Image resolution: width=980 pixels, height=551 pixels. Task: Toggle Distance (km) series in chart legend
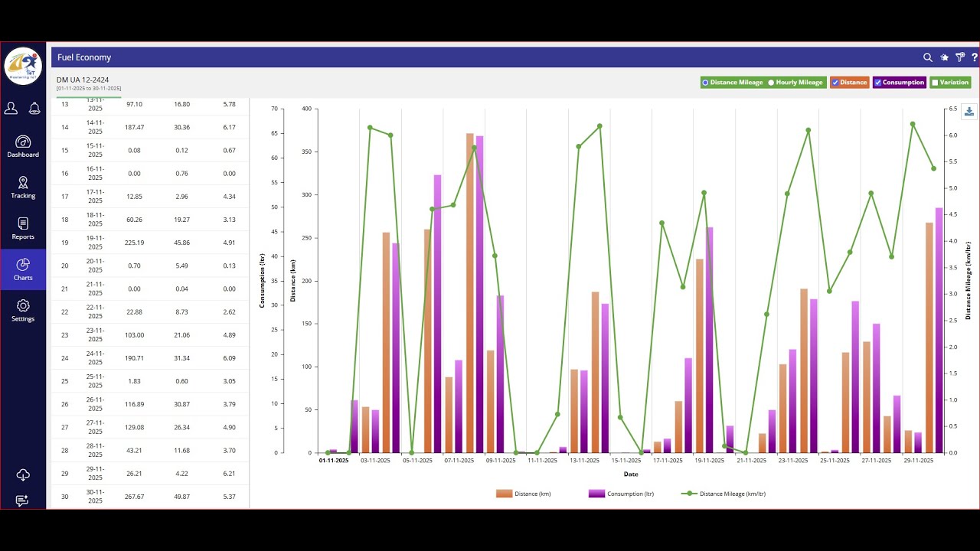coord(524,494)
